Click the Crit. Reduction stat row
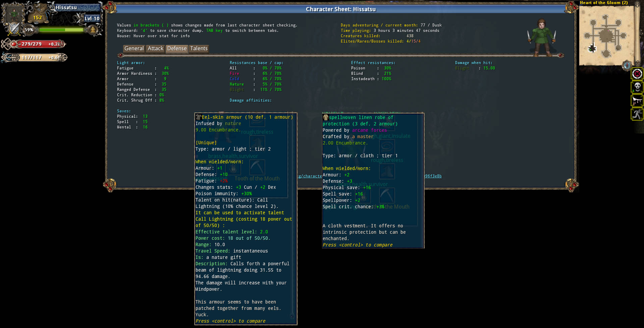 141,95
